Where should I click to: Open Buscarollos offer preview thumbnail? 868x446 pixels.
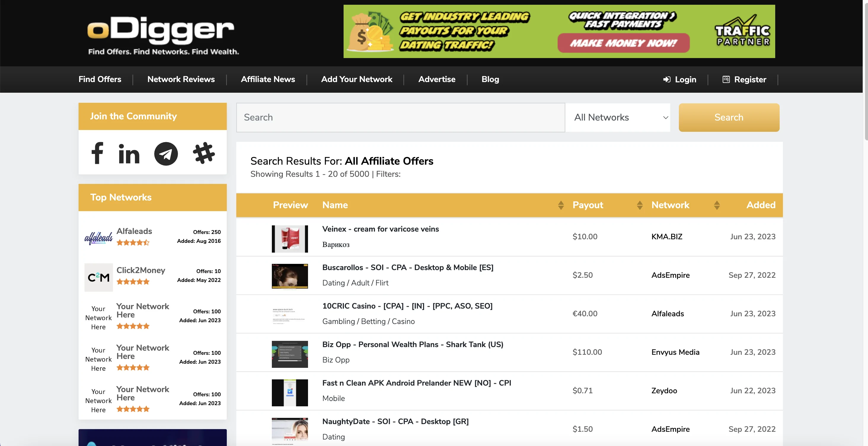click(x=290, y=276)
